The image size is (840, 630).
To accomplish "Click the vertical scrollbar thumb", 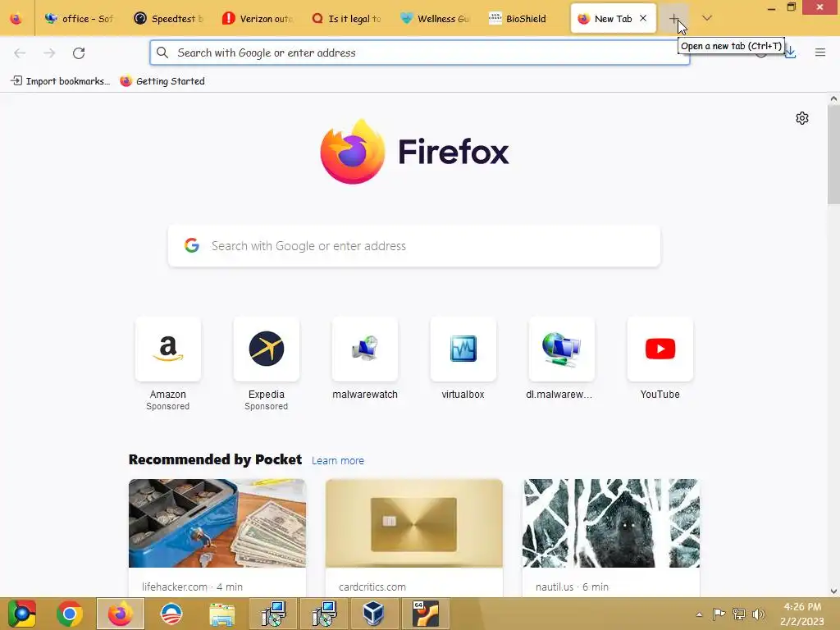I will click(x=833, y=154).
